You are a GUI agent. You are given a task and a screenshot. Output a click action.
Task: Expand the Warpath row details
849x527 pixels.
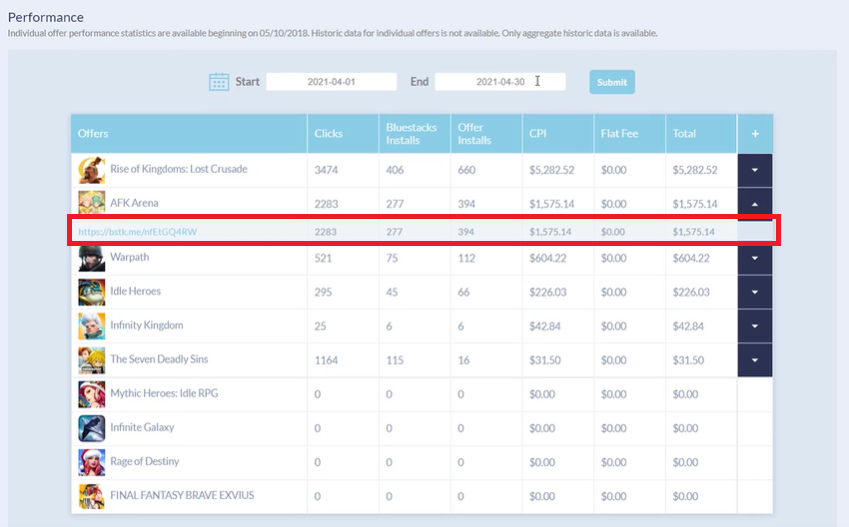point(755,258)
